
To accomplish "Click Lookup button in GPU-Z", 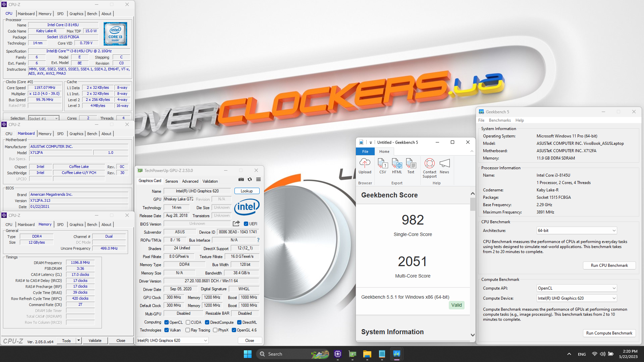I will (247, 191).
